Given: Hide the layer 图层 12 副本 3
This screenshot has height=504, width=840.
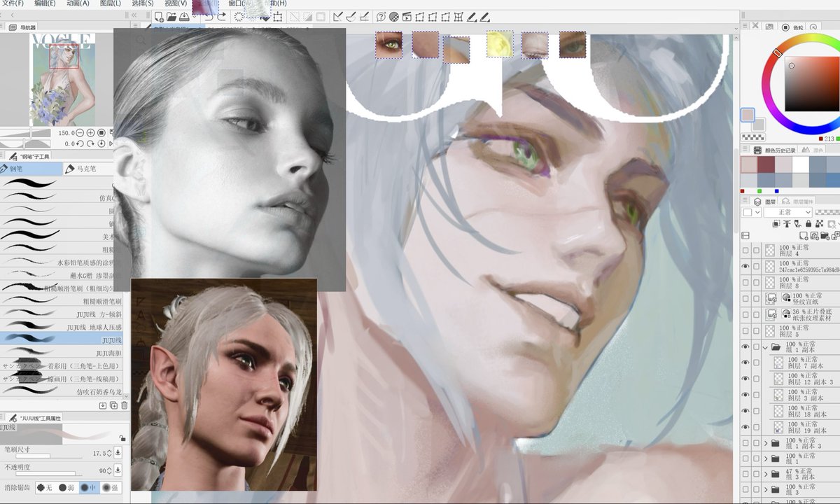Looking at the screenshot, I should (745, 379).
